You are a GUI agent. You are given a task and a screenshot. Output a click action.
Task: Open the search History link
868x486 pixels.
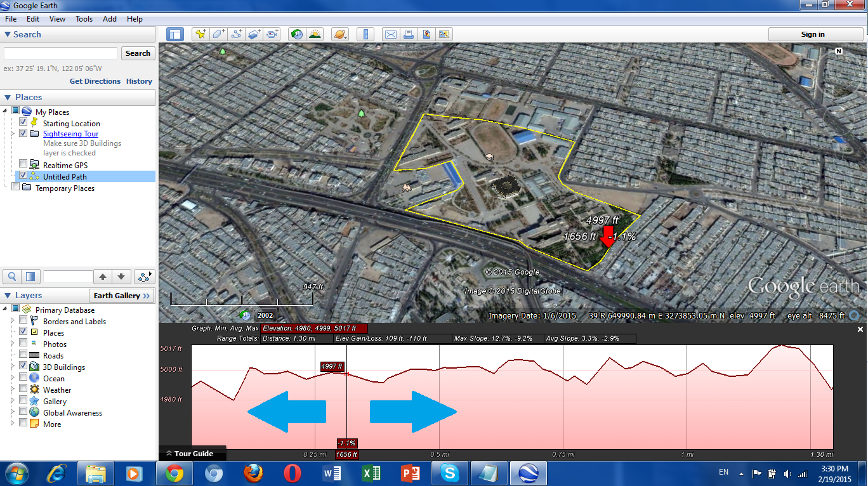point(139,81)
